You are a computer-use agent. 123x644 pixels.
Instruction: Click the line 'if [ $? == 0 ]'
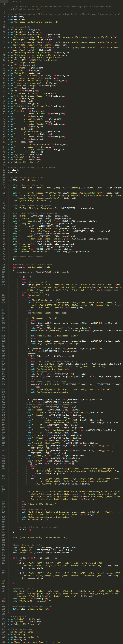tap(25, 277)
